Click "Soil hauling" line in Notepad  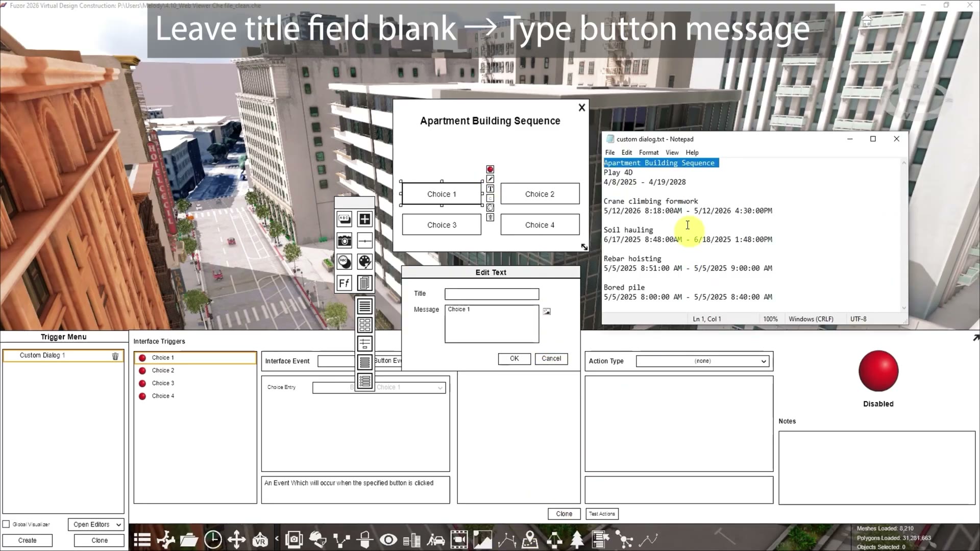pyautogui.click(x=628, y=230)
